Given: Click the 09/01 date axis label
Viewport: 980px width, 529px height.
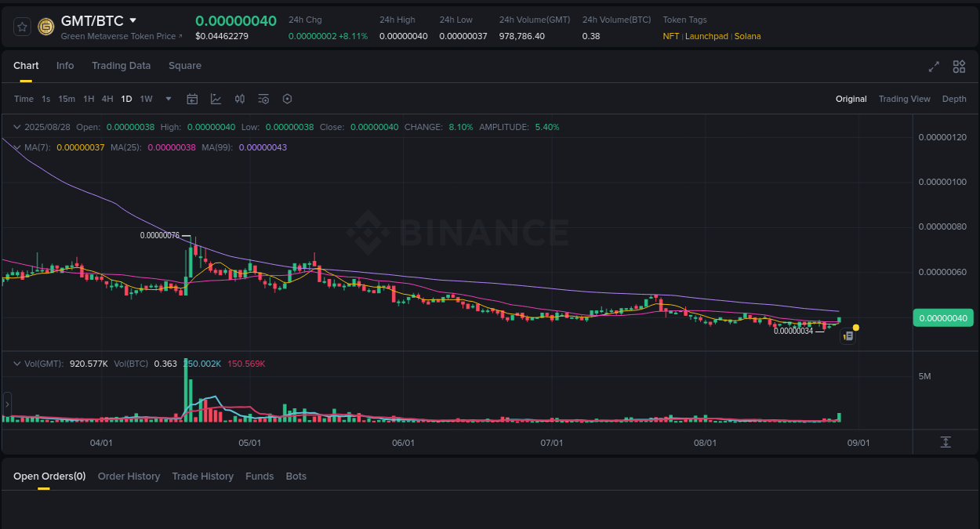Looking at the screenshot, I should click(x=858, y=443).
